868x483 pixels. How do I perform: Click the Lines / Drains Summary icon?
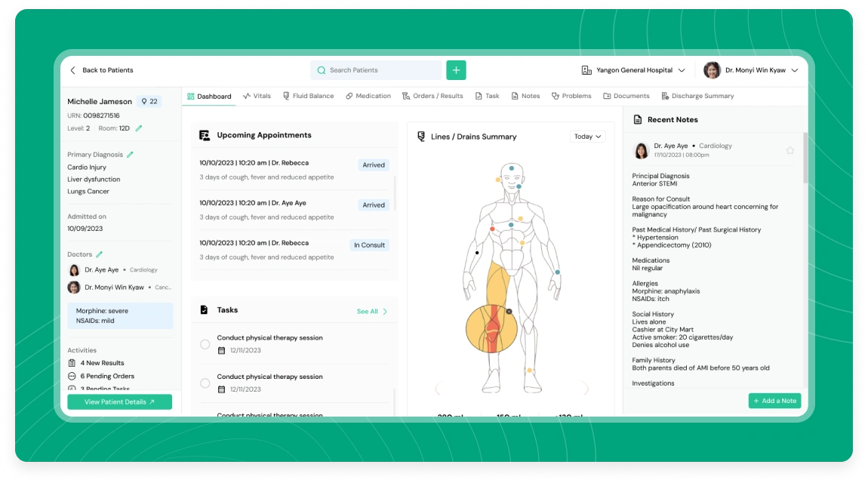421,136
